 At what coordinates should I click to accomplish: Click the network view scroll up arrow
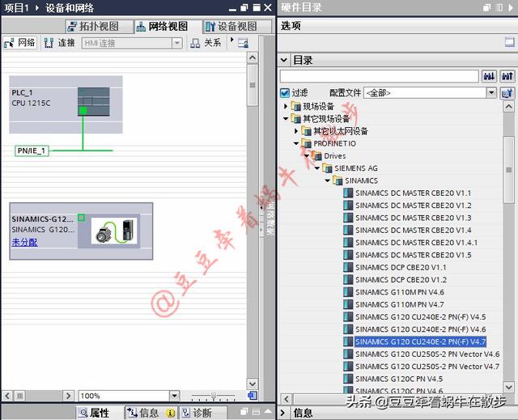(x=253, y=57)
